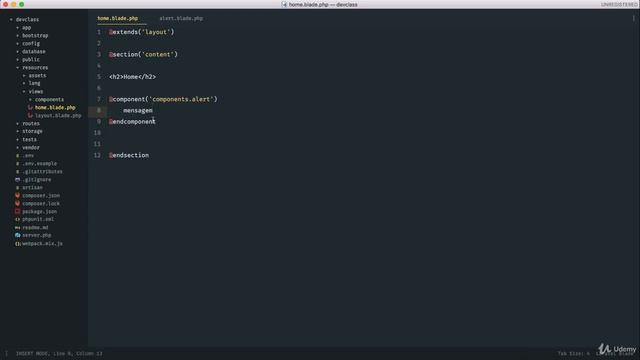The width and height of the screenshot is (640, 360).
Task: Expand the vendor folder
Action: (18, 147)
